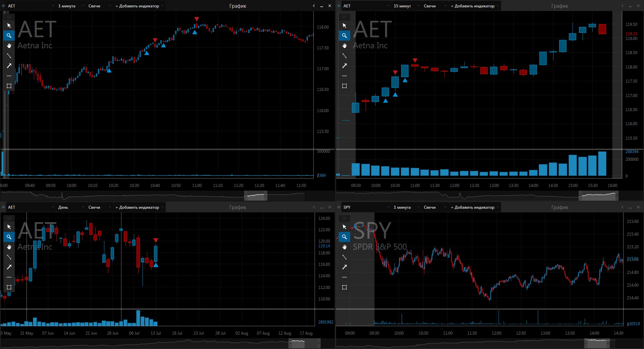Open toolbar menu handle in AET 15-minute chart
Viewport: 644px width, 349px height.
pos(344,17)
